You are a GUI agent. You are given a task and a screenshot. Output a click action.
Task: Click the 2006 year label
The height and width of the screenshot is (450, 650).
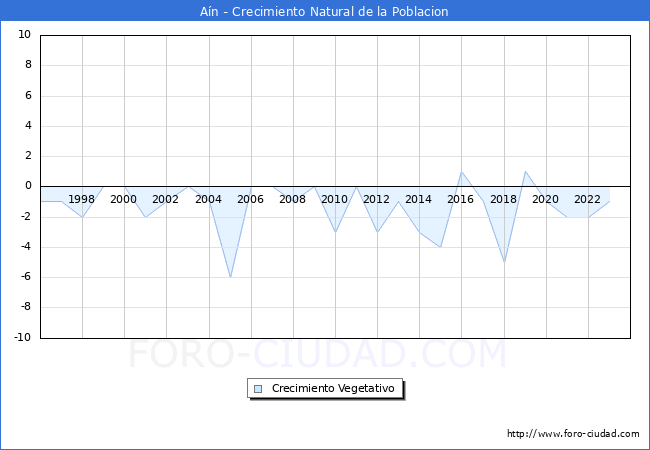tap(250, 199)
